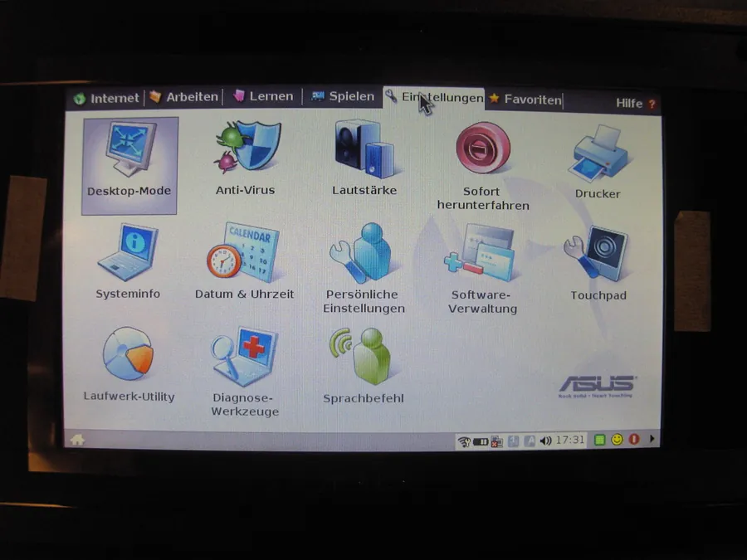Switch to the Internet tab
Viewport: 747px width, 560px height.
point(106,98)
